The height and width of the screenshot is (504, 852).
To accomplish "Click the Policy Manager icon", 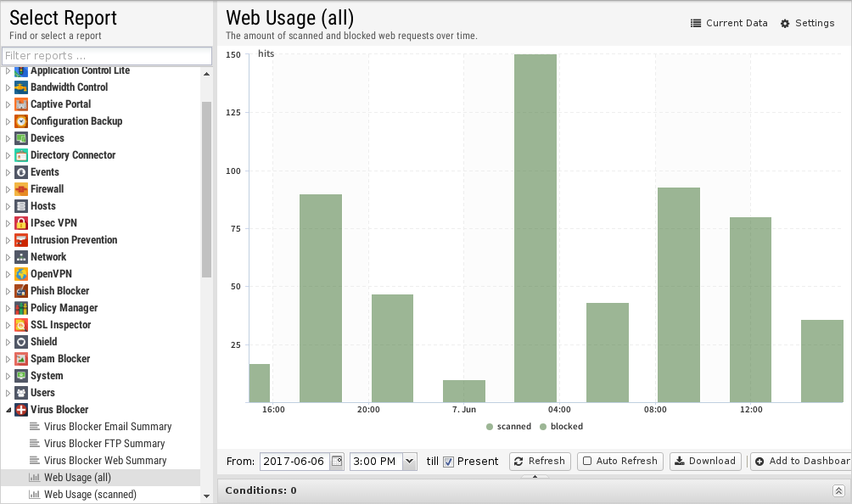I will (x=20, y=308).
